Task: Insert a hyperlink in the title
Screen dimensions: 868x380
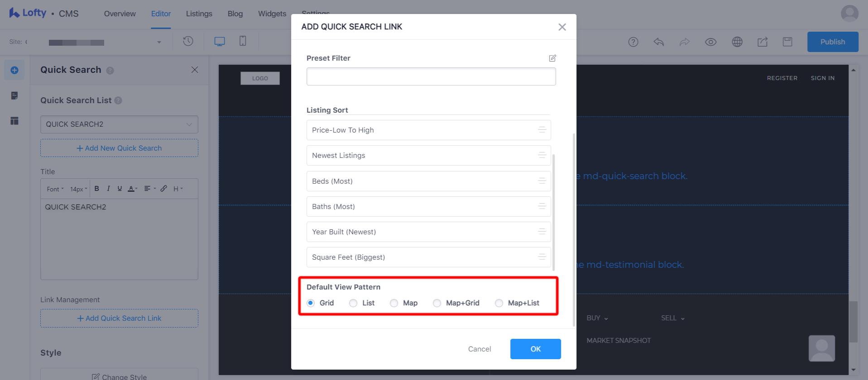Action: tap(164, 189)
